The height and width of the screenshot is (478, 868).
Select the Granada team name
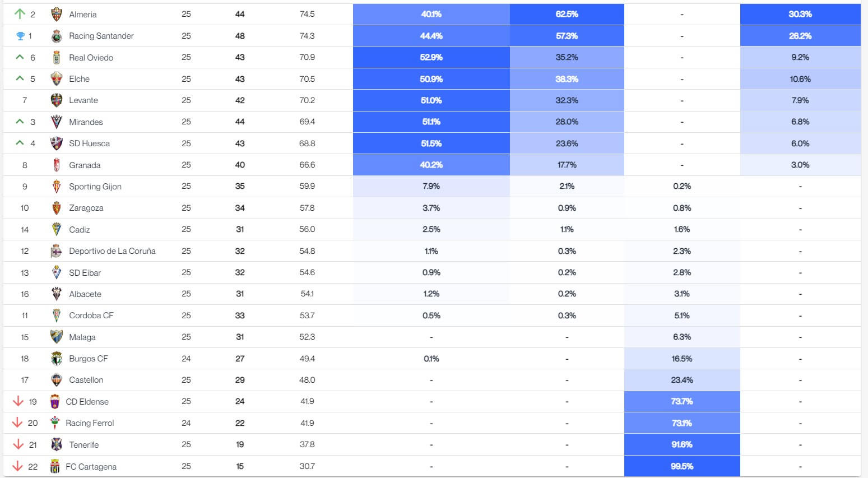click(x=85, y=165)
